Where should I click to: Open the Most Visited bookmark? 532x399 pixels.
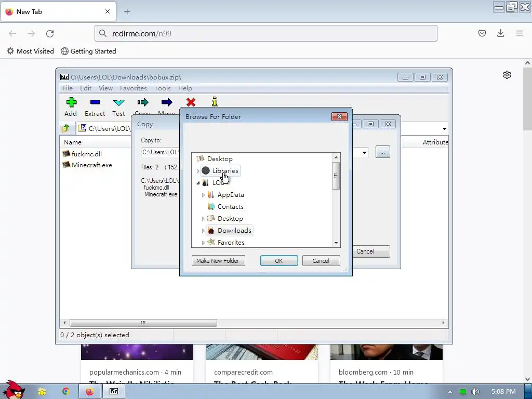30,51
